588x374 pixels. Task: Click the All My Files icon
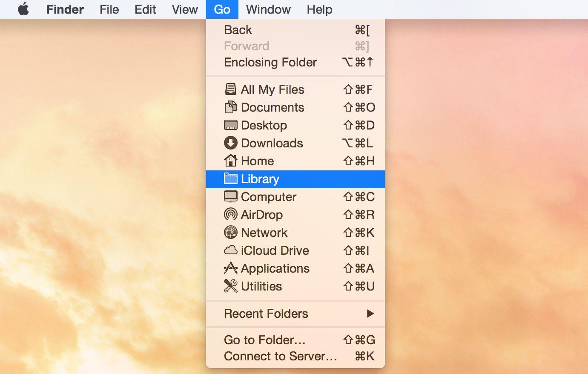point(230,89)
